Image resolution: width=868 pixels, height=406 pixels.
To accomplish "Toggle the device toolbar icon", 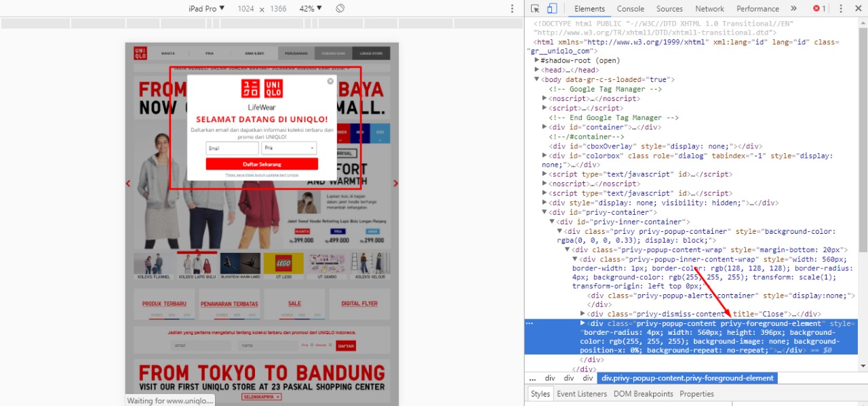I will click(x=552, y=9).
